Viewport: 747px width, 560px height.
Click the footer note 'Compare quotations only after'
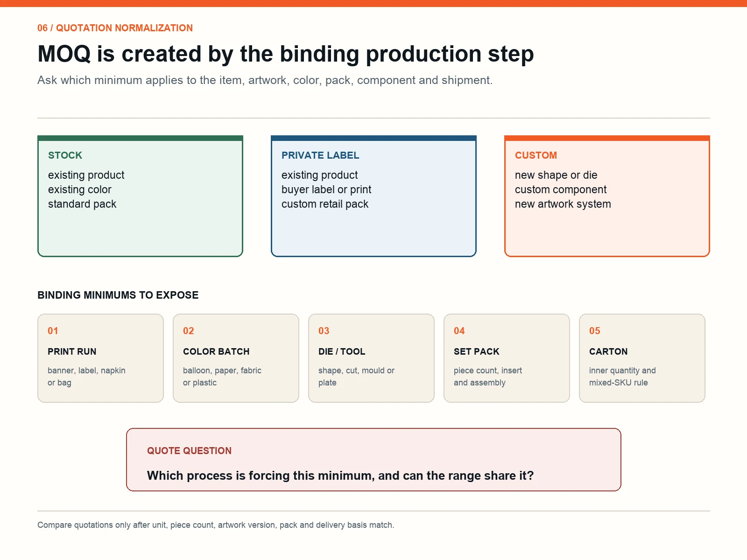216,525
